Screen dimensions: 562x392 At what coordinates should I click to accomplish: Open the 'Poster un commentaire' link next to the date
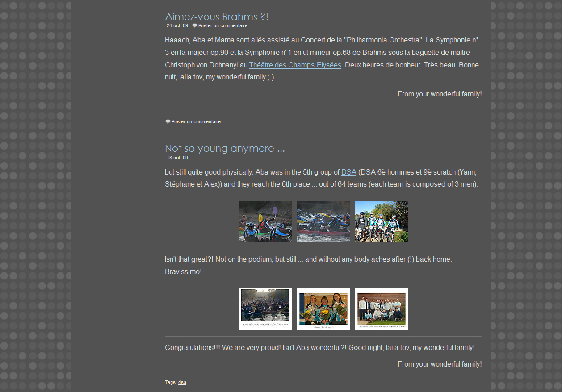coord(222,26)
